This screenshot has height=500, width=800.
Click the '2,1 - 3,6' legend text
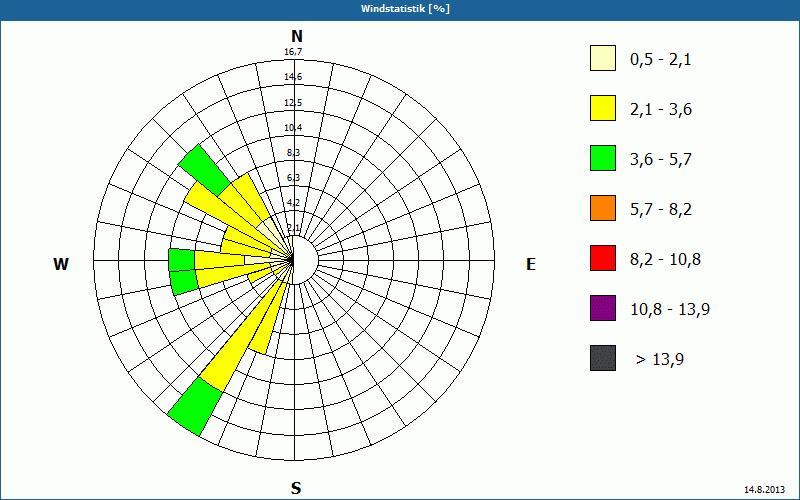[x=661, y=110]
